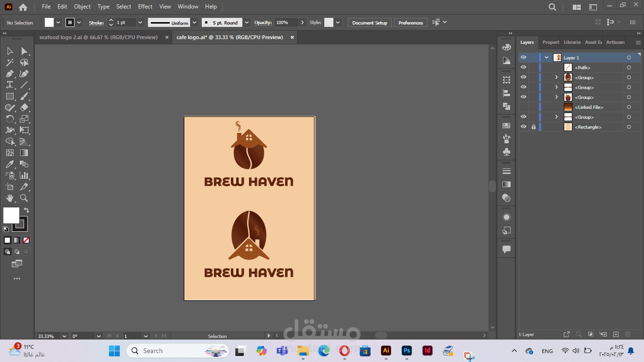Open the Object menu

pos(82,7)
